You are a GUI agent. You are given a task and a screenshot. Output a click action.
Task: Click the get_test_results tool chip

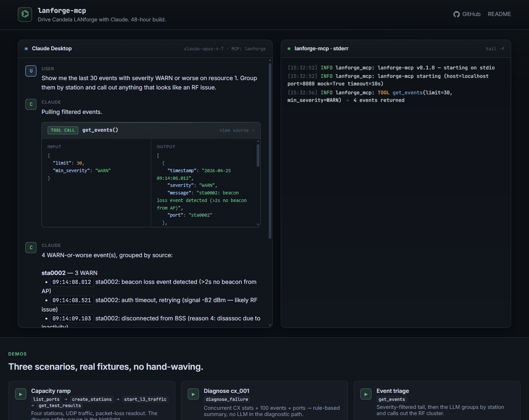(x=60, y=405)
